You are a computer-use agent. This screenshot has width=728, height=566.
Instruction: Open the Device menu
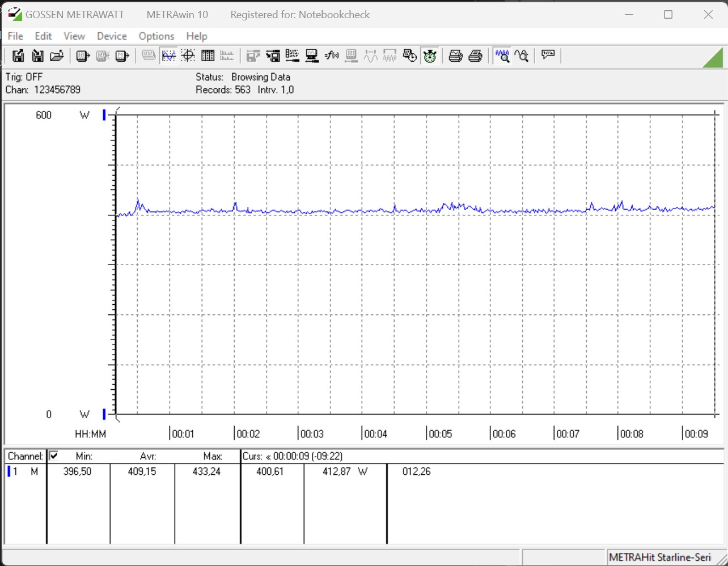pos(112,36)
